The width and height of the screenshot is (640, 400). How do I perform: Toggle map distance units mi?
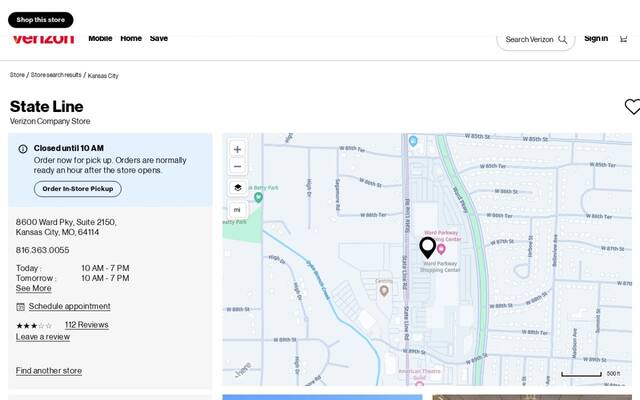[237, 210]
